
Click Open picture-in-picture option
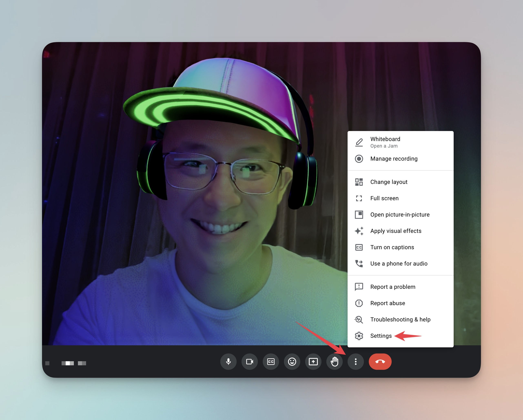[x=400, y=214]
